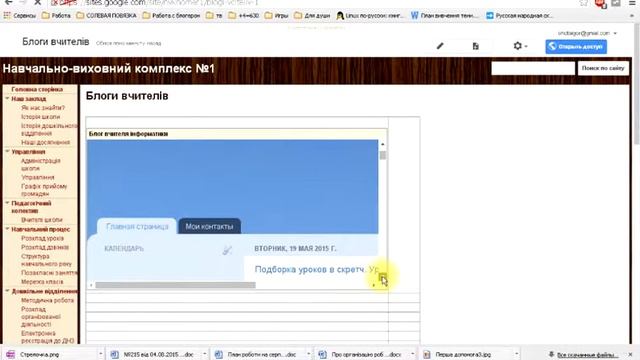Collapse the Управління section
Screen dimensions: 640x360
coord(7,151)
